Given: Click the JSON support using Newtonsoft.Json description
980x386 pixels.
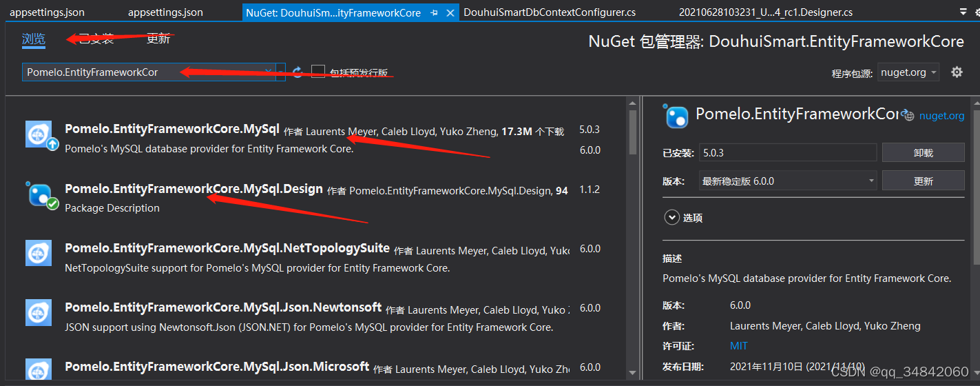Looking at the screenshot, I should click(309, 327).
